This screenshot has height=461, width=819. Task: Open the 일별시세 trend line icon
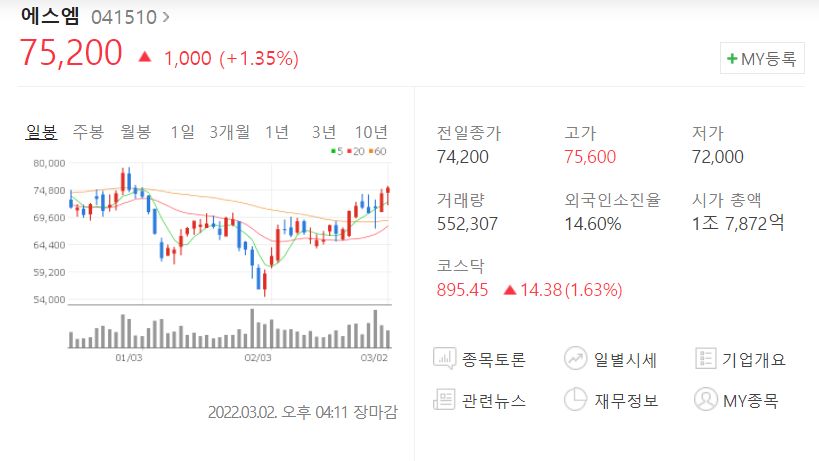576,359
